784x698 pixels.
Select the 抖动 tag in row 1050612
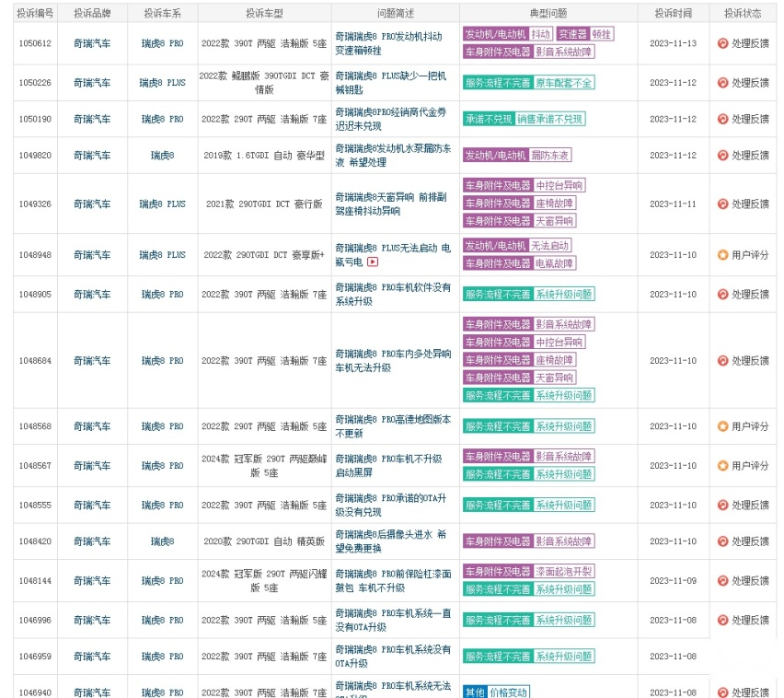click(540, 34)
